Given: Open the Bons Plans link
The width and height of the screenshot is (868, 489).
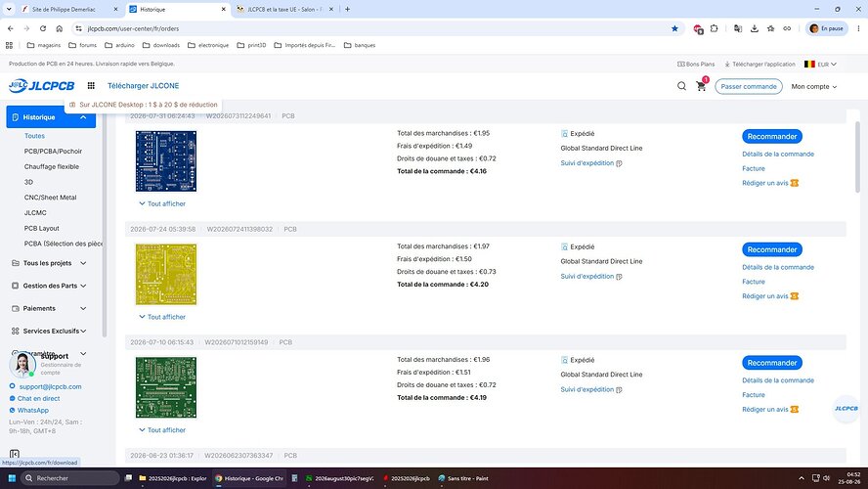Looking at the screenshot, I should pos(696,65).
